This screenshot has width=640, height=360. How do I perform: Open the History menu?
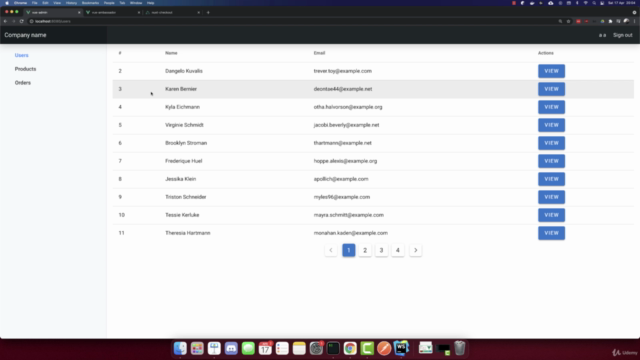click(x=71, y=3)
